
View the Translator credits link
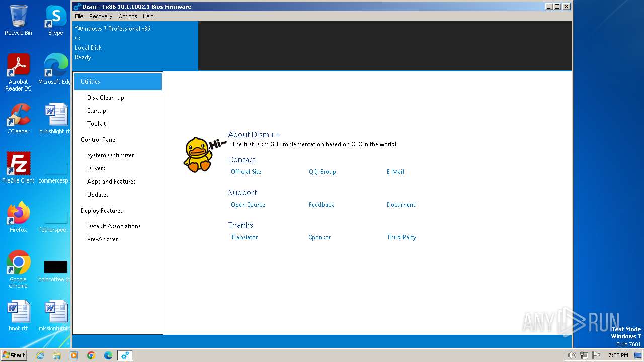coord(244,237)
